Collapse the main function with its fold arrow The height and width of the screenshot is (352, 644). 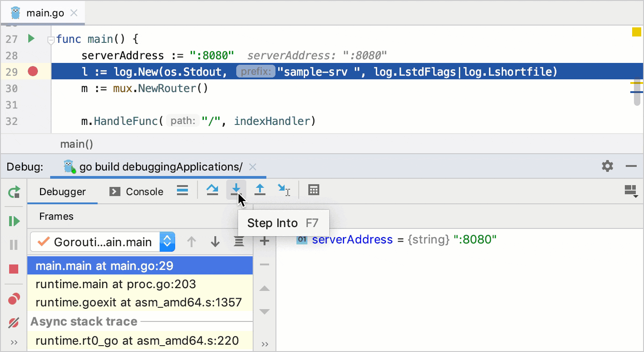(x=50, y=40)
